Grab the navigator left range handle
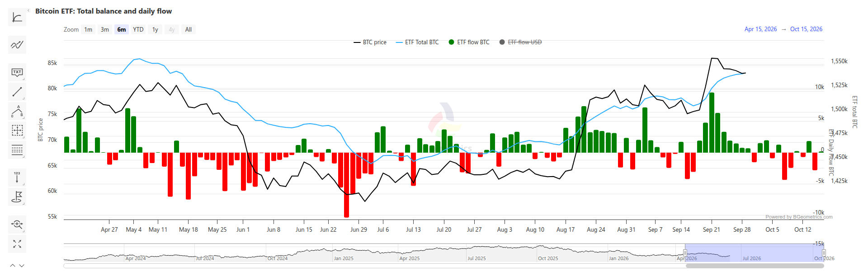 pos(685,252)
